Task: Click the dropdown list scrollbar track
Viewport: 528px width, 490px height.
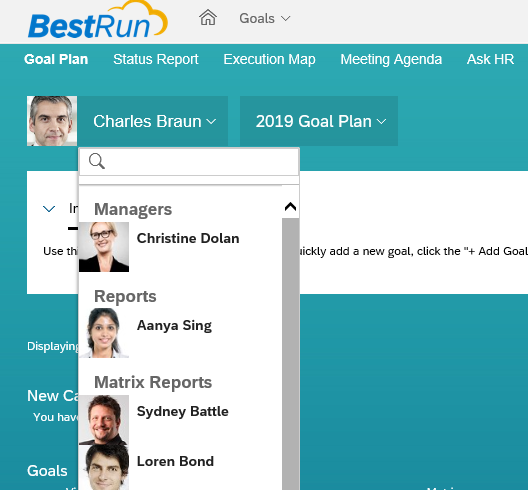Action: pos(290,354)
